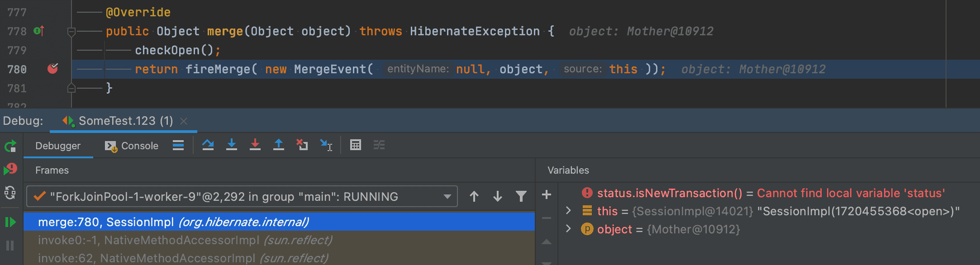Click the override gutter icon on line 778
Viewport: 980px width, 265px height.
coord(39,31)
